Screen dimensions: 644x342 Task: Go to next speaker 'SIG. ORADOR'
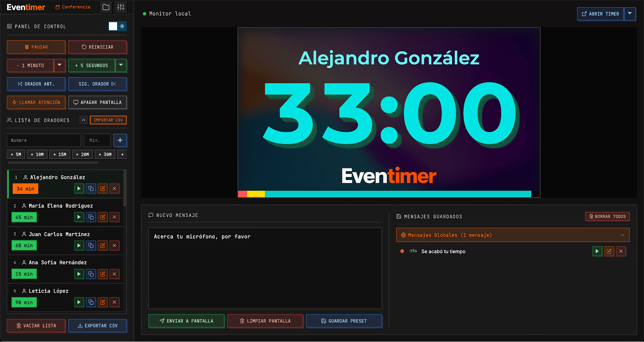[x=98, y=84]
